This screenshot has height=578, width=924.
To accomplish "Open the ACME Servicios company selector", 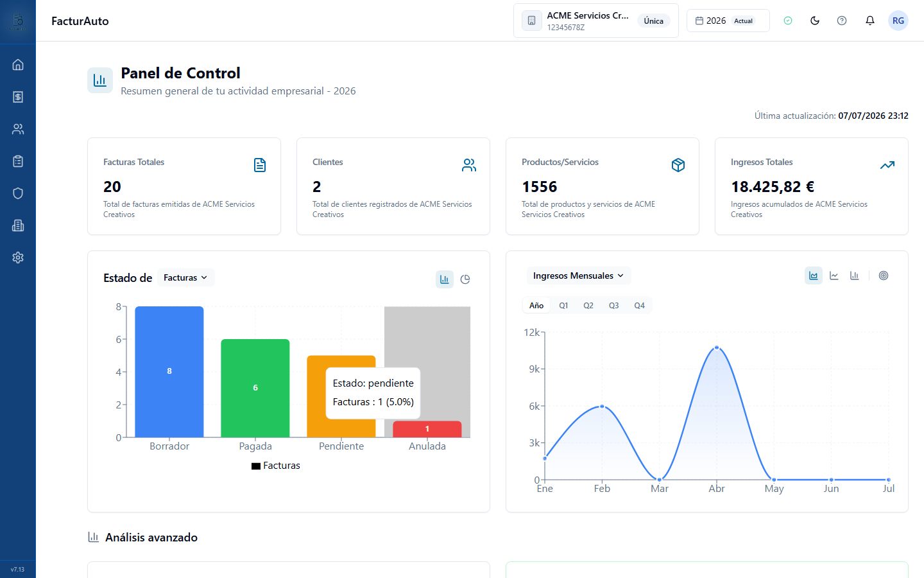I will 596,21.
